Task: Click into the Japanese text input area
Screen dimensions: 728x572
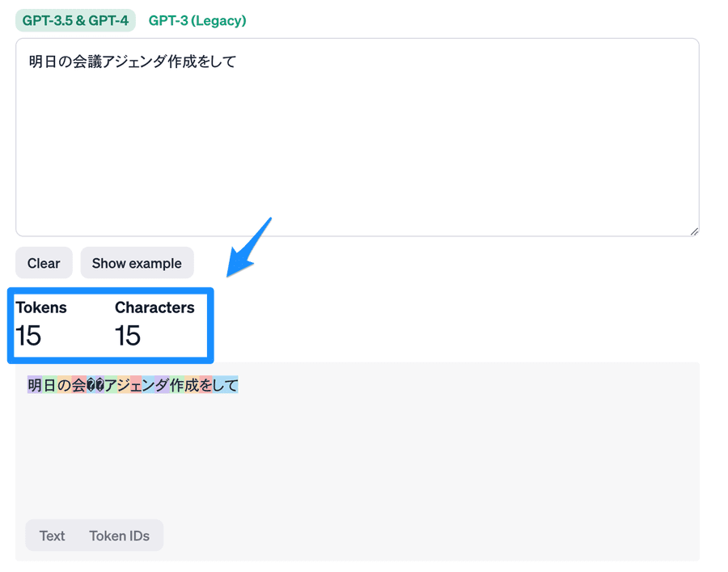Action: coord(358,138)
